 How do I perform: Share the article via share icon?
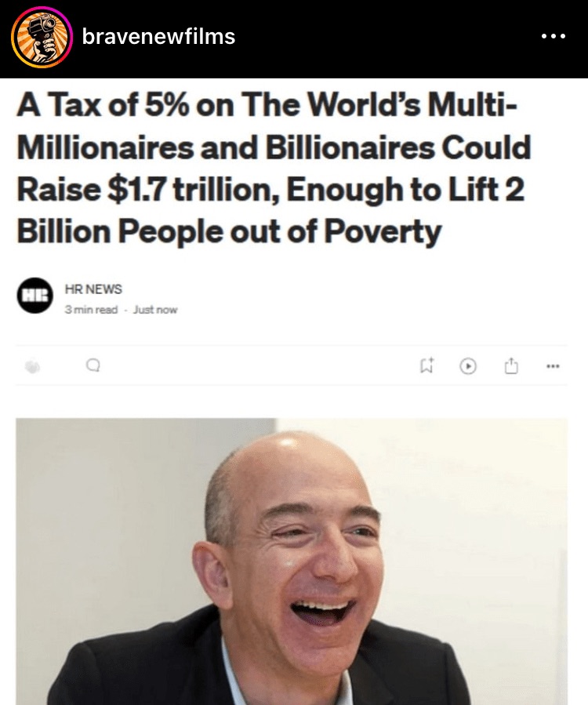[x=511, y=365]
